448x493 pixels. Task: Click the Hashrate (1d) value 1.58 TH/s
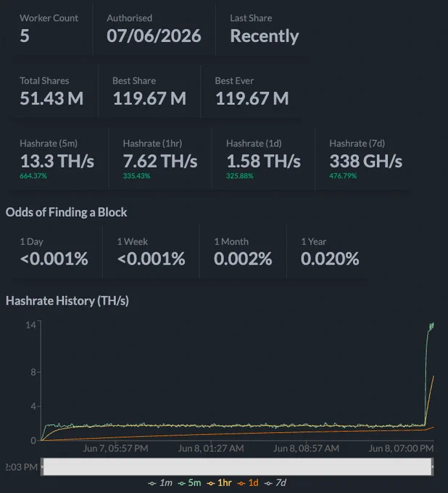263,161
